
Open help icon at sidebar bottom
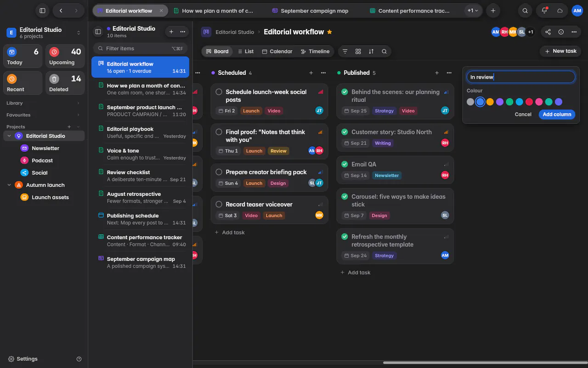tap(79, 359)
